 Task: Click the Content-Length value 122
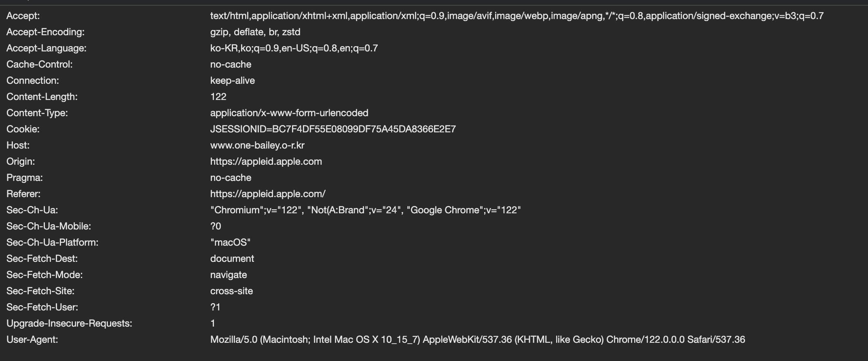pyautogui.click(x=218, y=97)
